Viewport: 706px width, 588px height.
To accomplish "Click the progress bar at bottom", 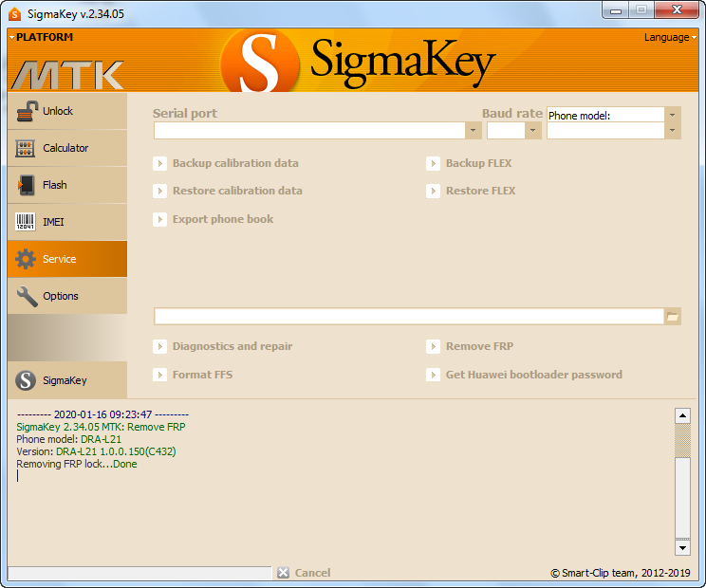I will click(139, 573).
